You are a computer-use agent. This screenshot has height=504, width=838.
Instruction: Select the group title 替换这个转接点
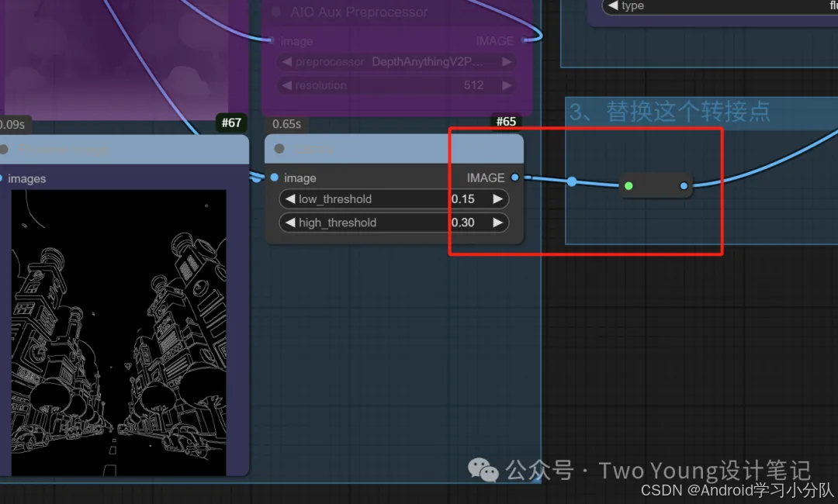(x=688, y=112)
